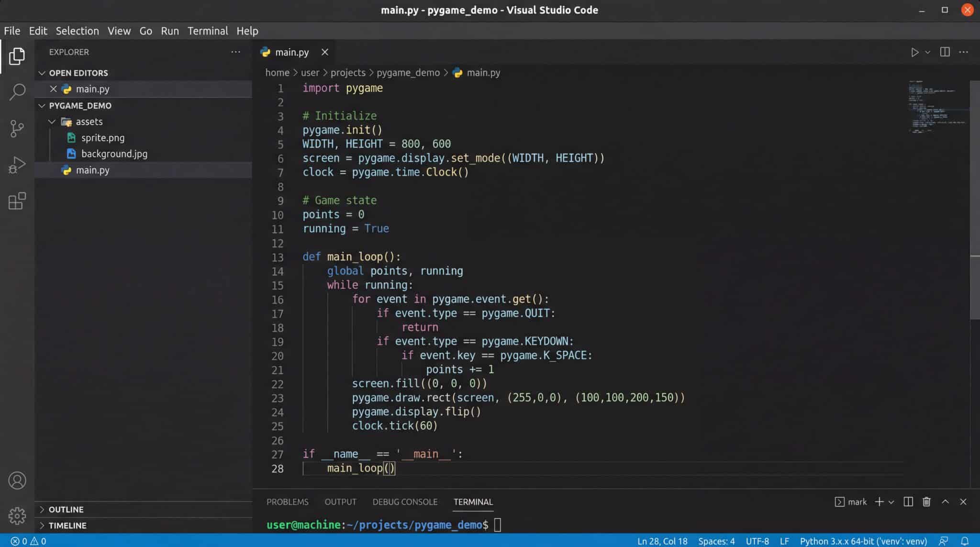Click the Spaces: 4 indentation setting
Image resolution: width=980 pixels, height=547 pixels.
click(716, 541)
